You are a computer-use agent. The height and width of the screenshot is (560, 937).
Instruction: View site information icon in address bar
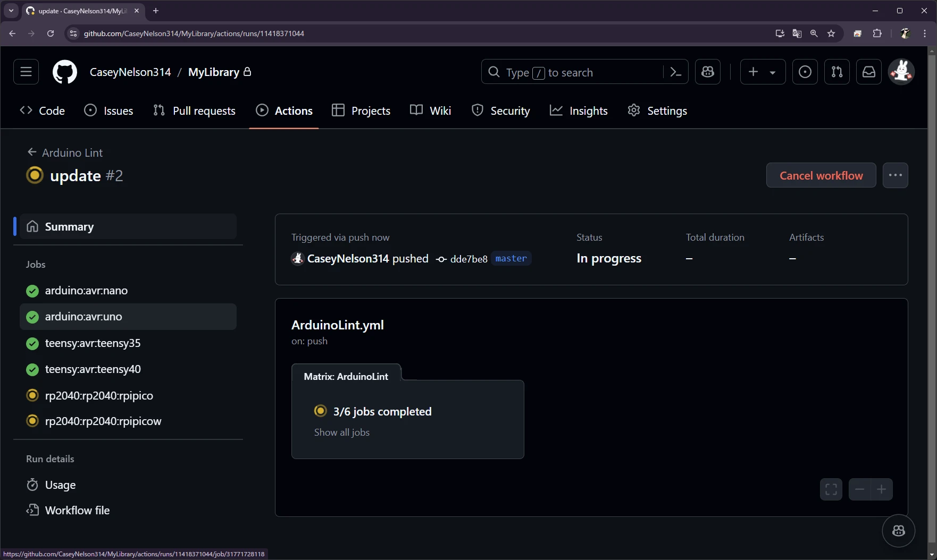tap(73, 33)
